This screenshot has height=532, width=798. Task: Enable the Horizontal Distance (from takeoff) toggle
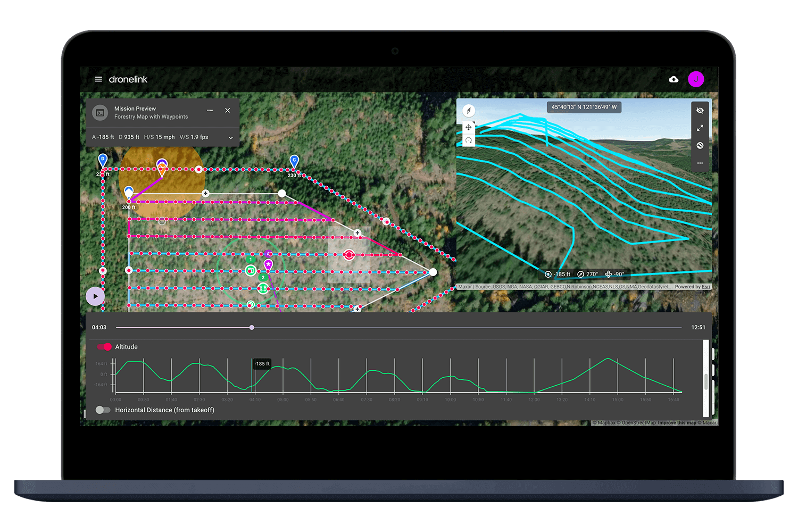tap(103, 410)
